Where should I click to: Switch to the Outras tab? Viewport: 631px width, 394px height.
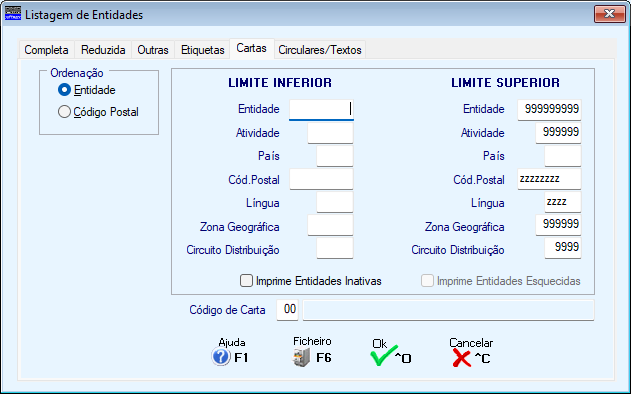pyautogui.click(x=153, y=50)
